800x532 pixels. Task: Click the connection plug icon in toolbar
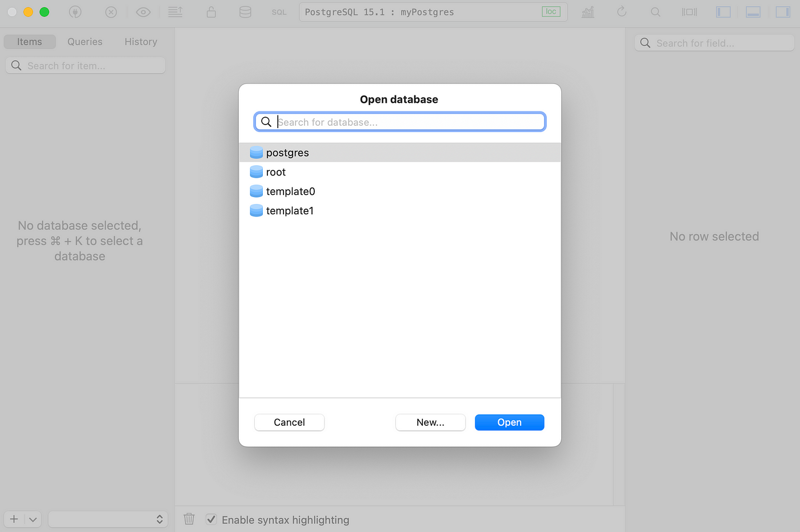pyautogui.click(x=75, y=12)
